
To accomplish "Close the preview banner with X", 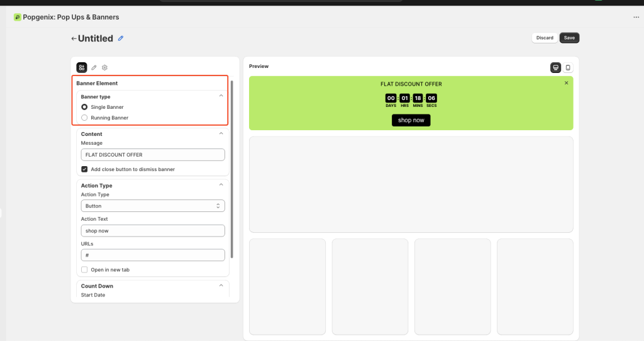I will point(566,83).
